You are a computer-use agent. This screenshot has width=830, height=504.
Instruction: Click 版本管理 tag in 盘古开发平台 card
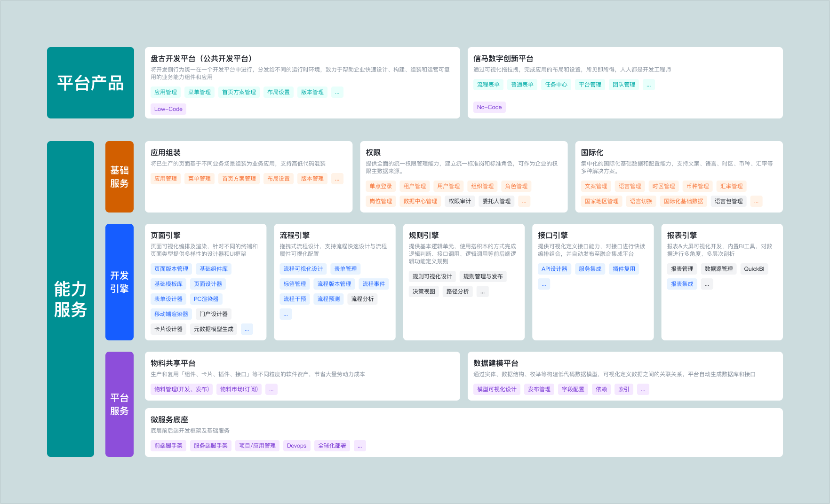tap(312, 92)
